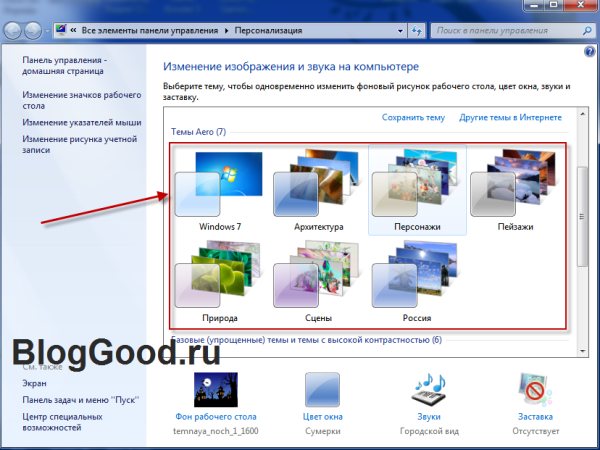Open Панель управления - домашняя страница
This screenshot has height=450, width=600.
(64, 65)
